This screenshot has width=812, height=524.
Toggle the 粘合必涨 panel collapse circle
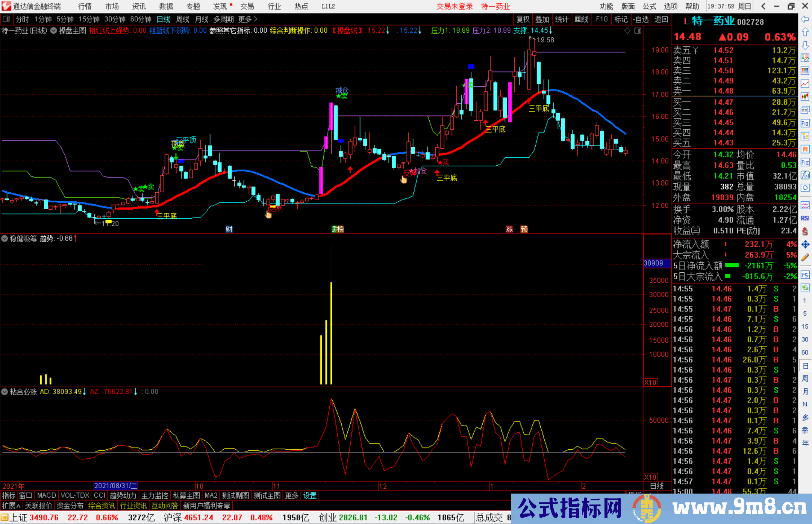pyautogui.click(x=5, y=392)
